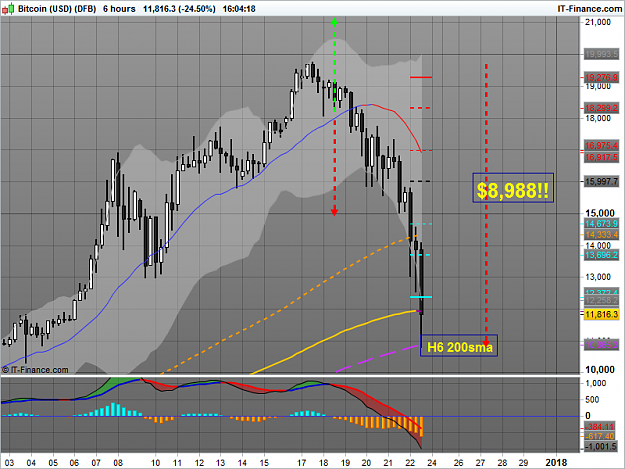Click the grey 19,993.5 price tag
The width and height of the screenshot is (625, 469).
(x=601, y=54)
